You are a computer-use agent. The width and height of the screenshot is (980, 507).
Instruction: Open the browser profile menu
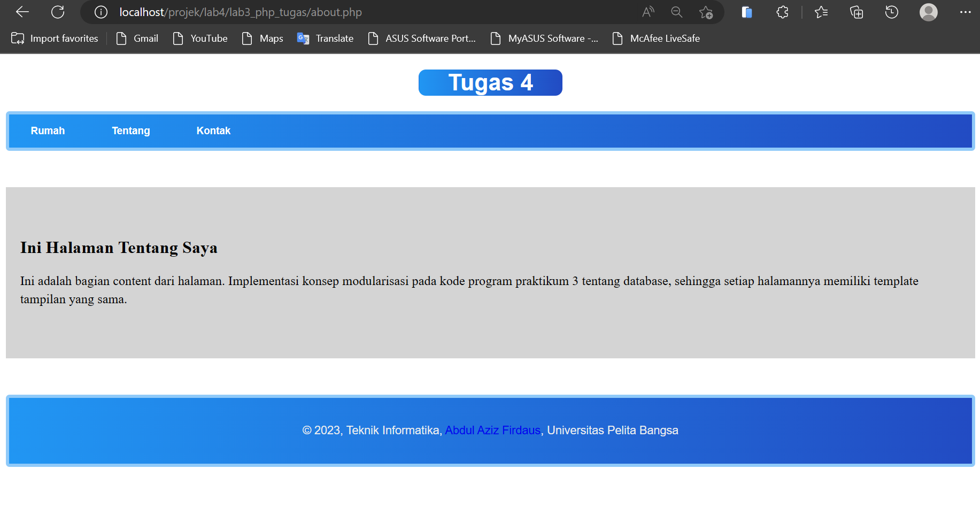[929, 12]
